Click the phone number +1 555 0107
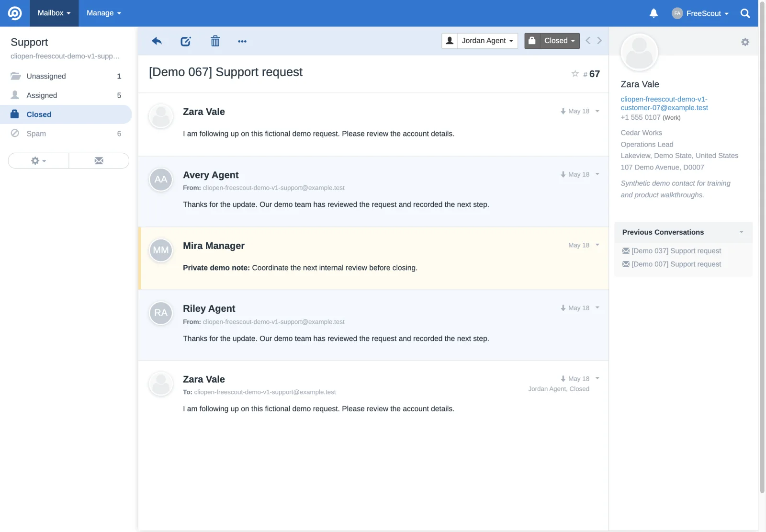 [640, 117]
